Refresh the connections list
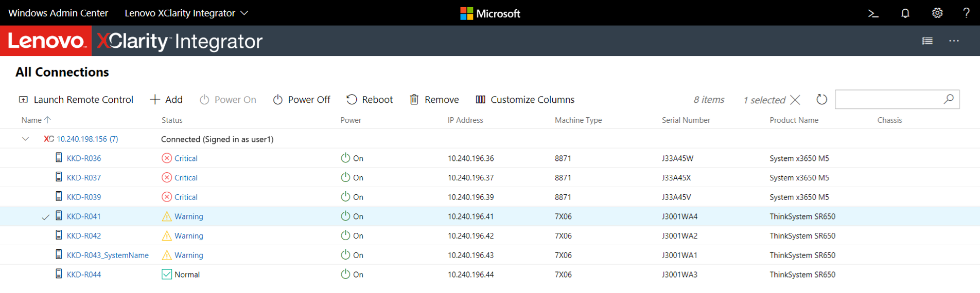 click(x=821, y=99)
